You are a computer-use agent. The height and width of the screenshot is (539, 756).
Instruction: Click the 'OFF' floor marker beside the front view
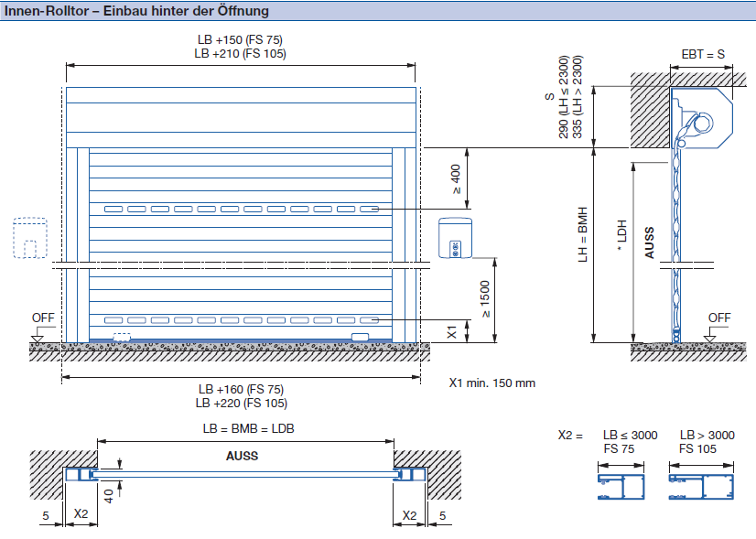(x=43, y=318)
